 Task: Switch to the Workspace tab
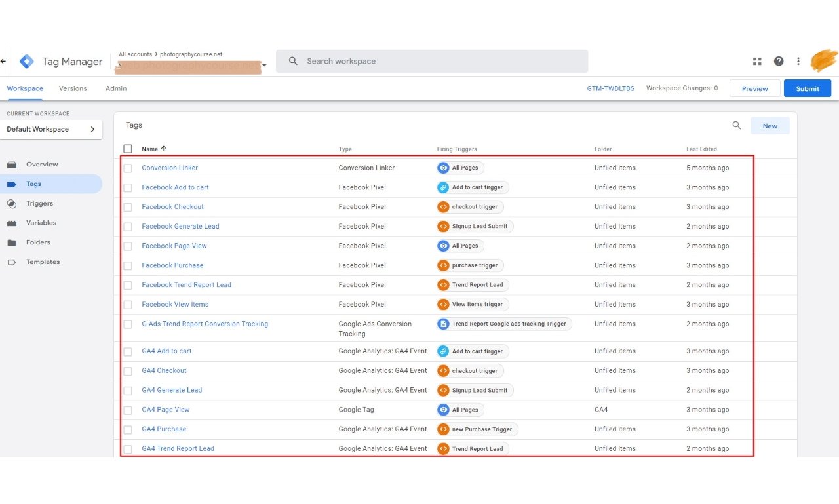25,88
